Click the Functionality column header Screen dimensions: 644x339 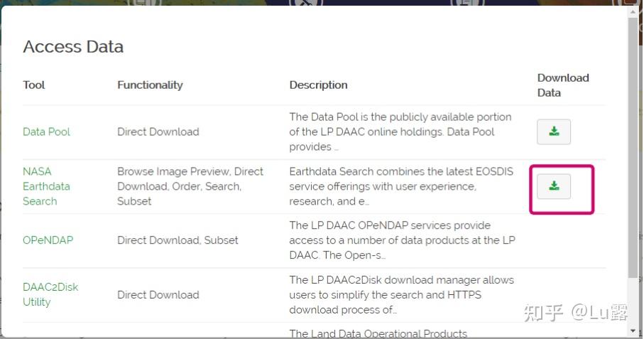coord(150,85)
